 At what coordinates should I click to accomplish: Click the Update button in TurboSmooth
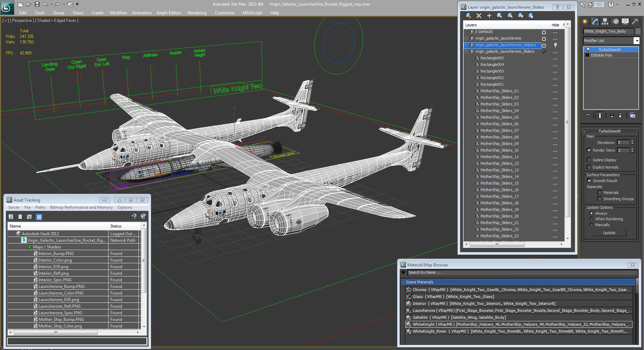(609, 233)
